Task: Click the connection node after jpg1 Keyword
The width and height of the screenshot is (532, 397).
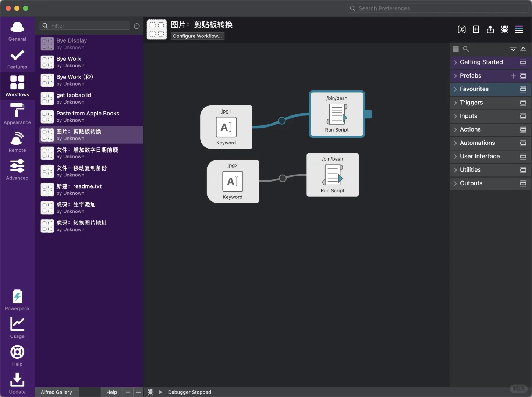Action: [x=282, y=121]
